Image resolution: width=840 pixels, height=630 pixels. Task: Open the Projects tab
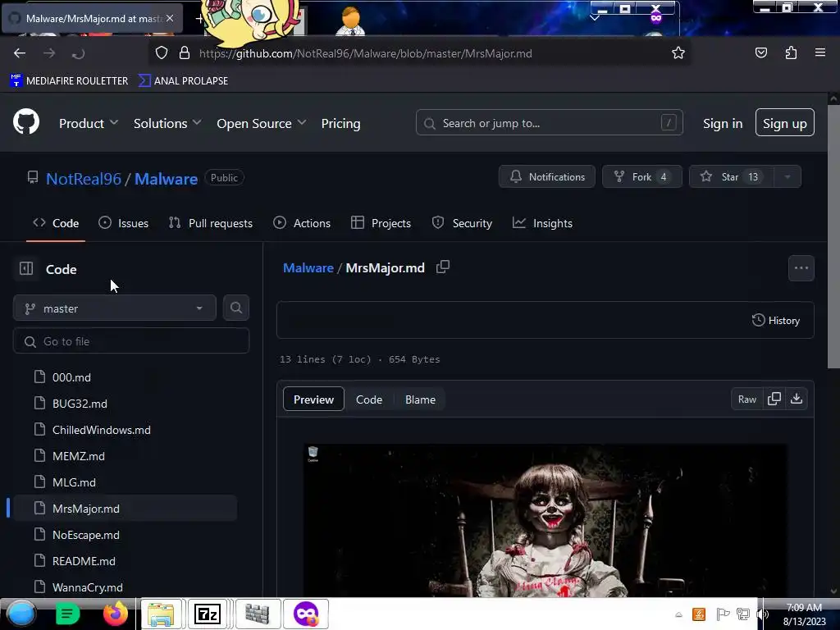point(381,223)
